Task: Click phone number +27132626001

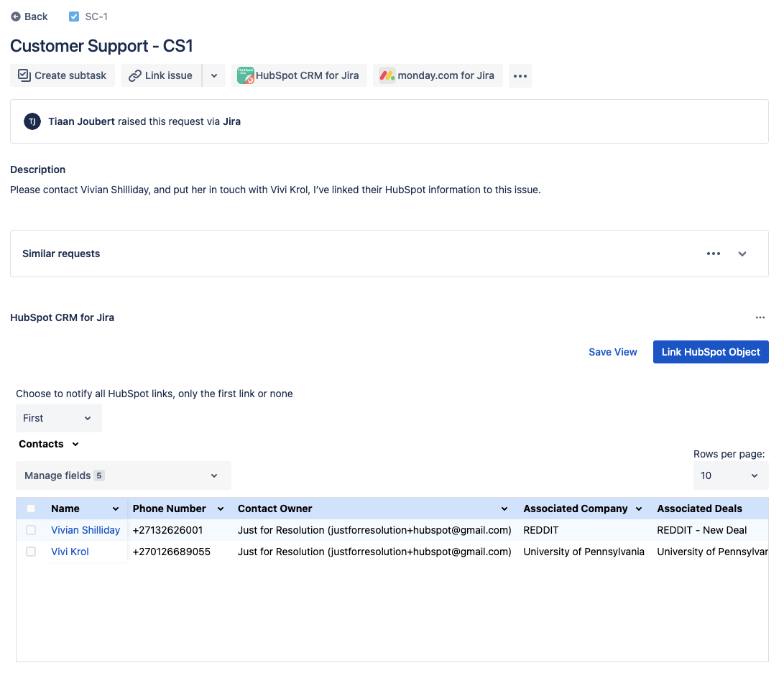Action: (x=167, y=530)
